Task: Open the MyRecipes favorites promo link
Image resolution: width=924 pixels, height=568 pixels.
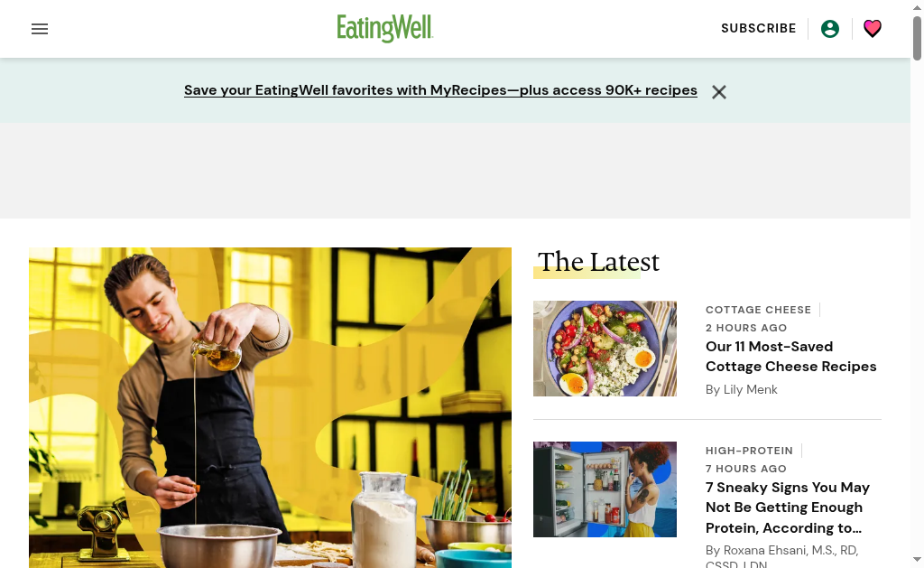Action: (x=440, y=90)
